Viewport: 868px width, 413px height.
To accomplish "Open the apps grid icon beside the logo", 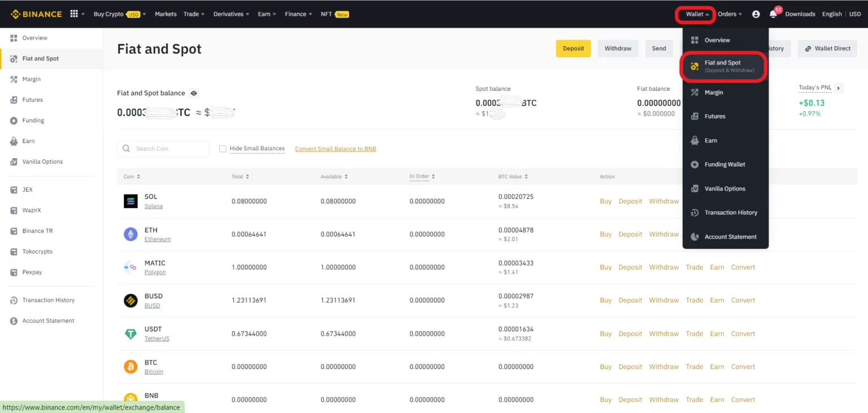I will coord(74,14).
